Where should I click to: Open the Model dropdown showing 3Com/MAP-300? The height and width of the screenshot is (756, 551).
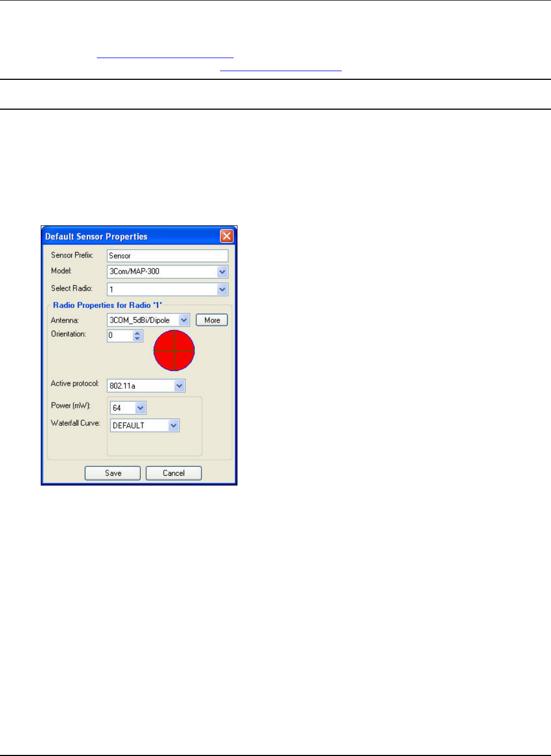[x=222, y=272]
